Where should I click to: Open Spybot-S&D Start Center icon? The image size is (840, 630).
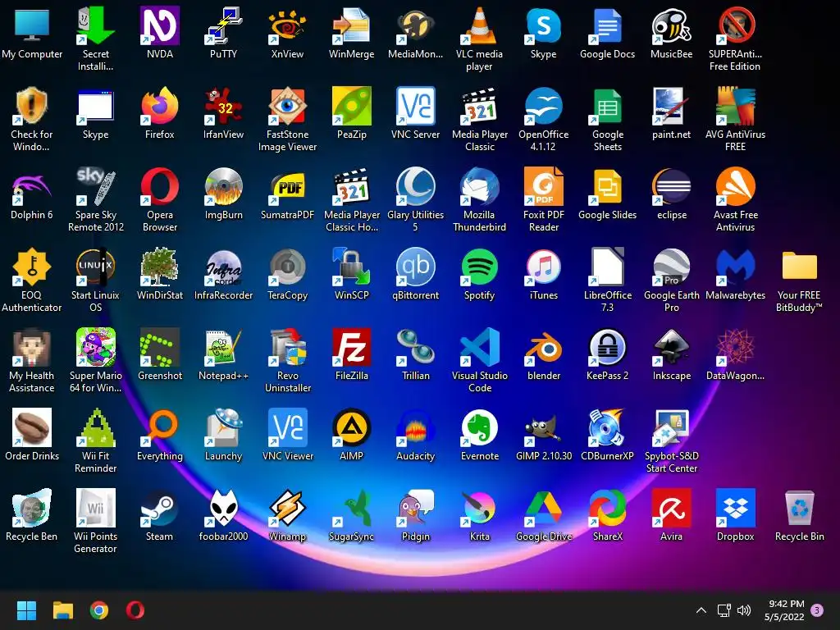click(671, 427)
